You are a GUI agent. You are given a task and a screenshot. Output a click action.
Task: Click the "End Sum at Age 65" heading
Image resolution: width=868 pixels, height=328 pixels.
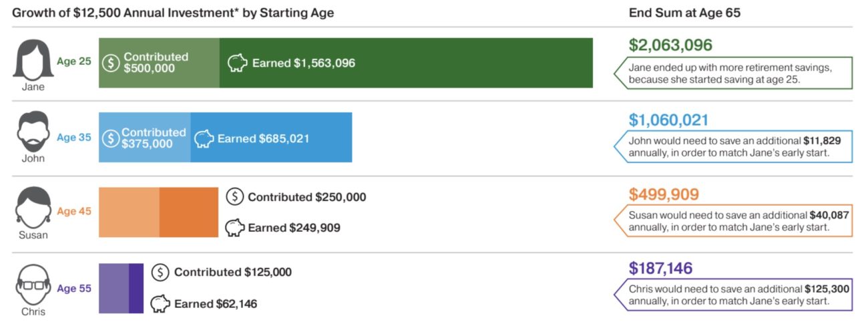coord(684,13)
